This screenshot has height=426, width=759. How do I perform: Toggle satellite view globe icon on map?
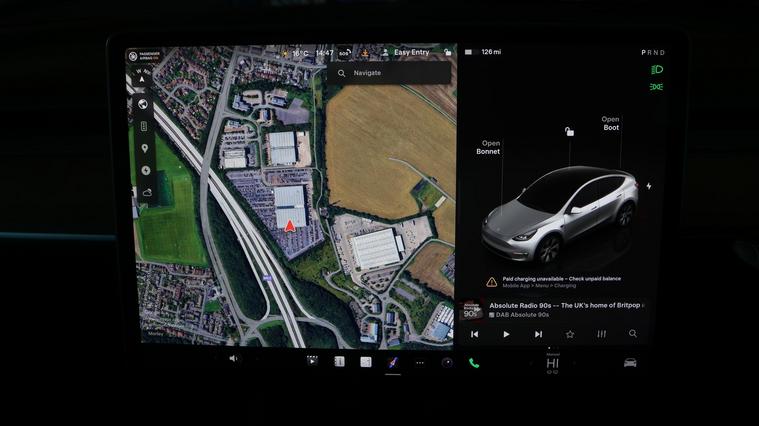144,104
